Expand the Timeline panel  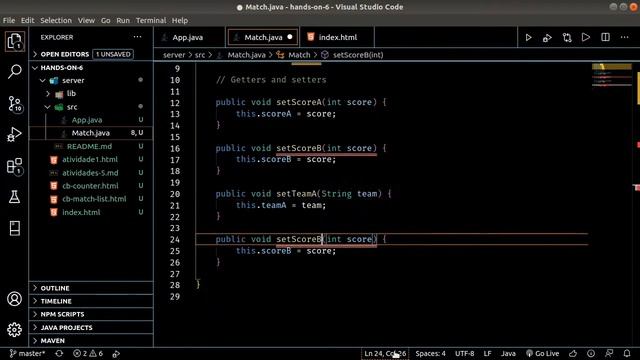tap(91, 301)
